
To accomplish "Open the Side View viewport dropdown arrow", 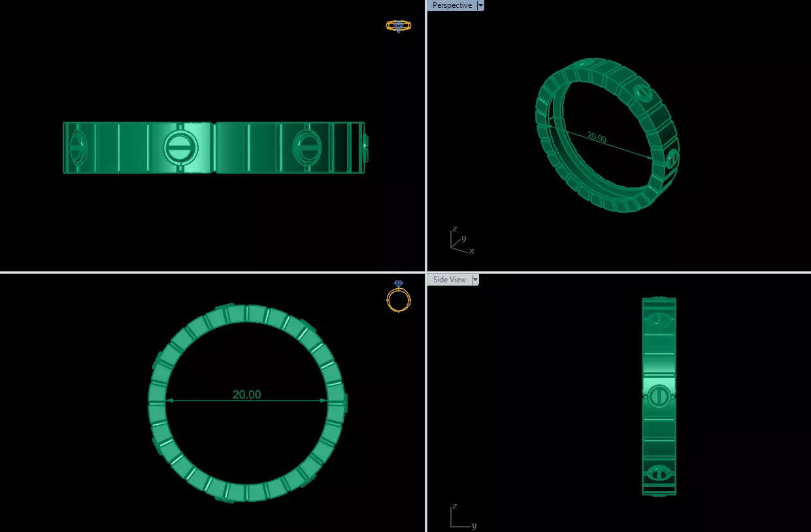I will point(475,280).
